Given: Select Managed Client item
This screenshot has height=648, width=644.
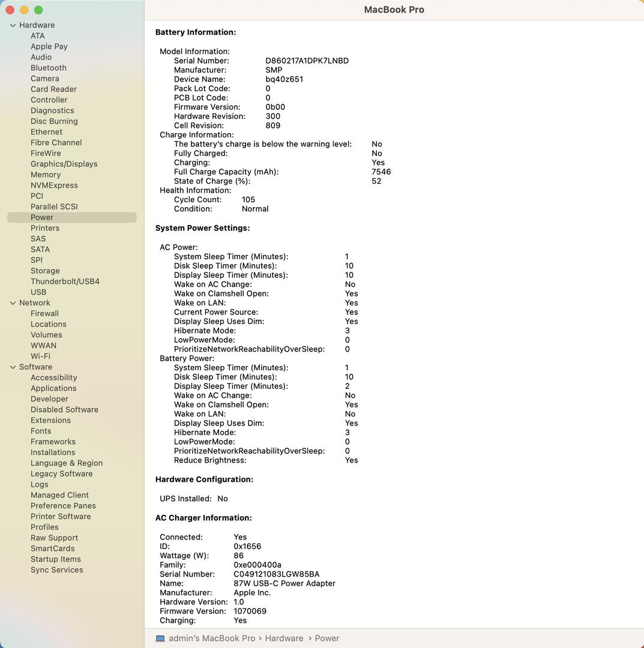Looking at the screenshot, I should coord(59,495).
